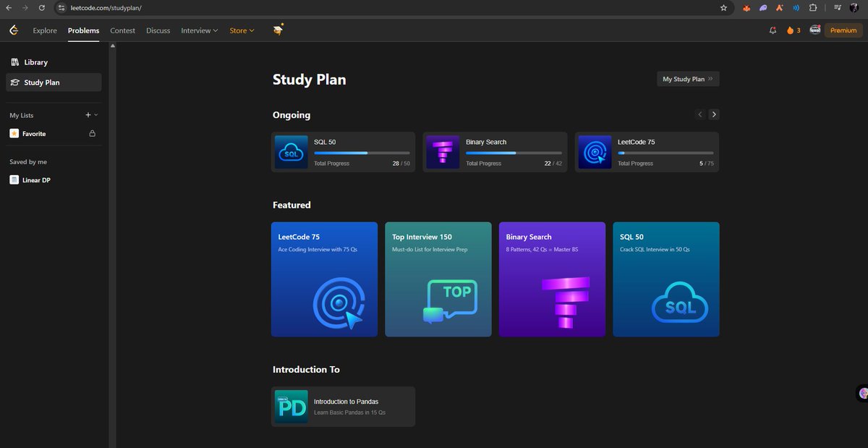The width and height of the screenshot is (868, 448).
Task: Select Library in the sidebar
Action: tap(54, 62)
